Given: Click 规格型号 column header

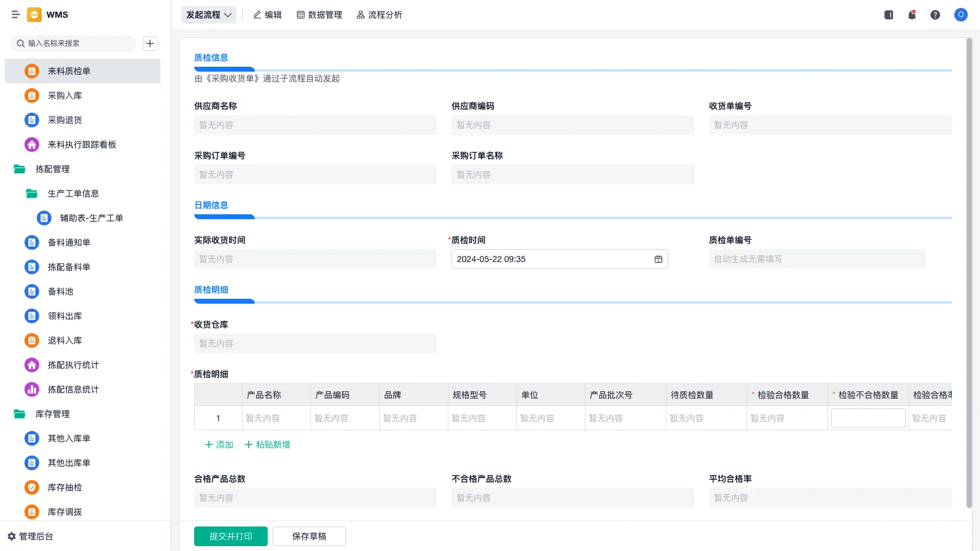Looking at the screenshot, I should (483, 395).
